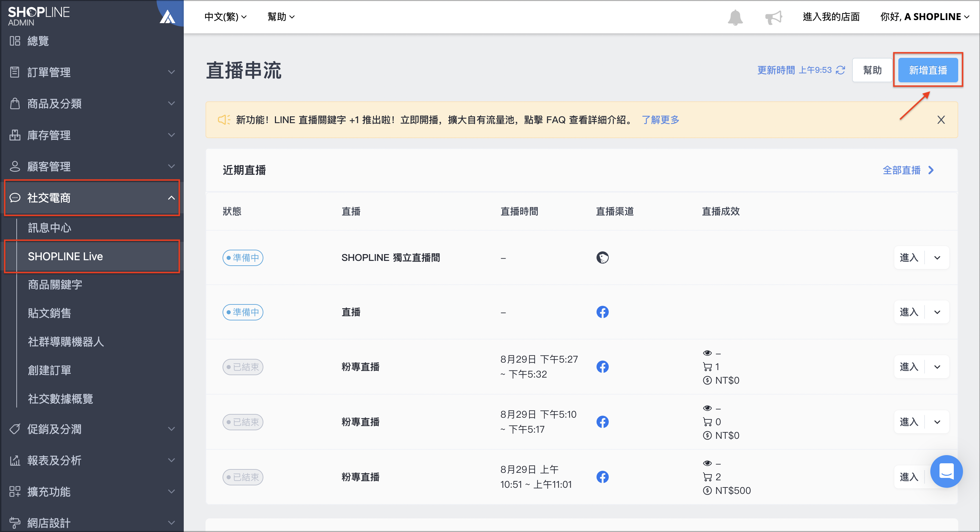This screenshot has width=980, height=532.
Task: Open 社群導購機器人 sidebar item
Action: (x=66, y=342)
